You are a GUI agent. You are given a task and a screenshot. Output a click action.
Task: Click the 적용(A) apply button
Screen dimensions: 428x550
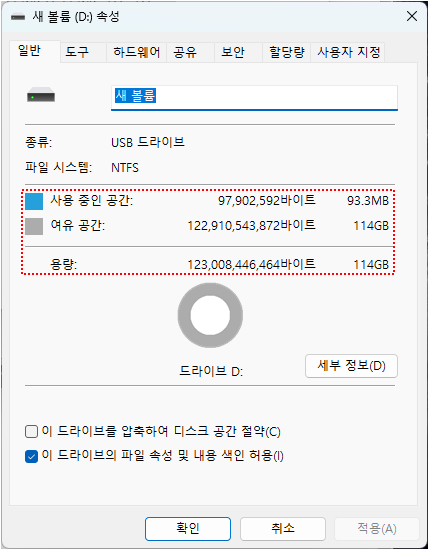tap(377, 529)
